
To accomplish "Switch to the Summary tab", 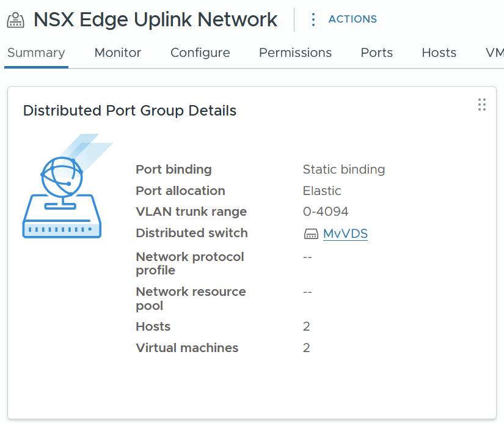I will [35, 53].
